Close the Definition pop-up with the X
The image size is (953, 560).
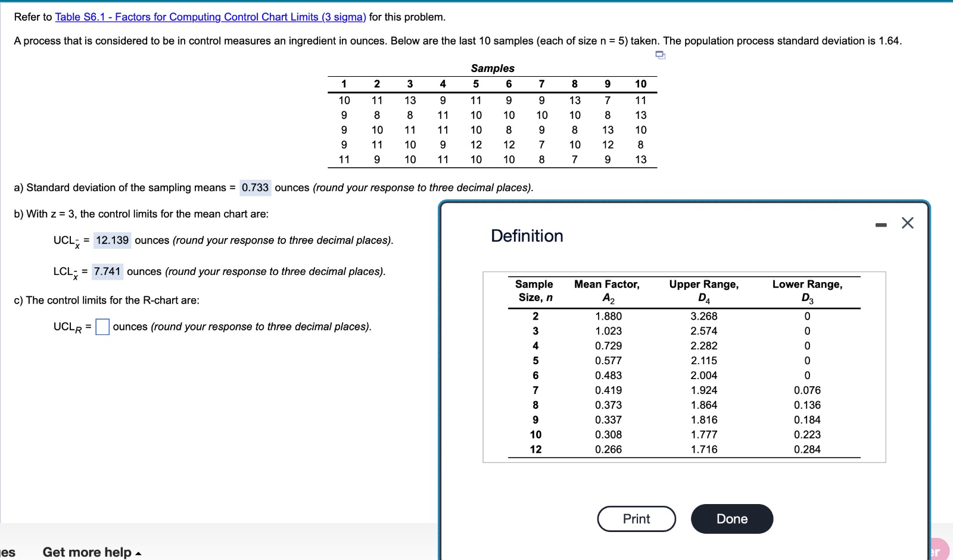pos(908,223)
